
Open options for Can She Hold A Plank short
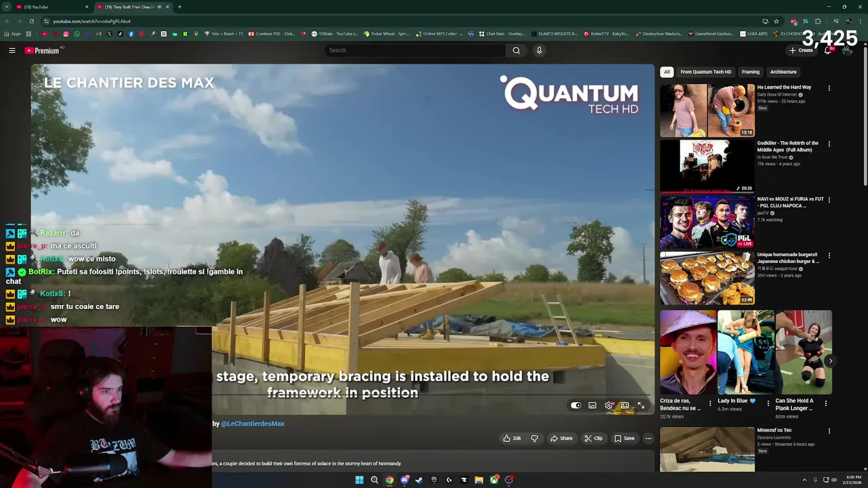click(825, 403)
